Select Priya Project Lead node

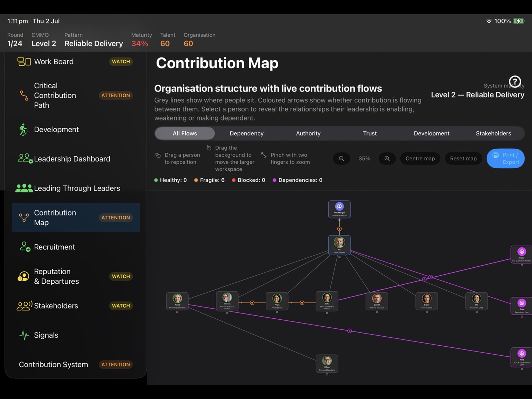click(x=277, y=301)
